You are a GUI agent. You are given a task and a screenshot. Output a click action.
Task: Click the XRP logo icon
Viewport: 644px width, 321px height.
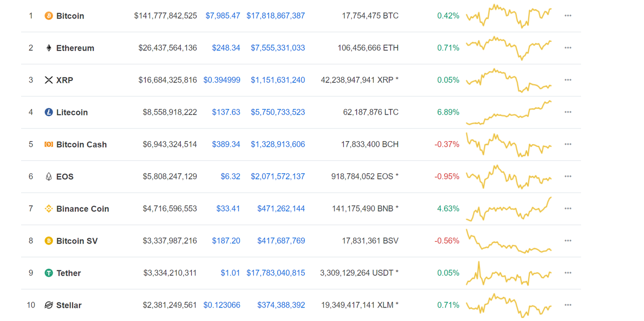point(49,80)
